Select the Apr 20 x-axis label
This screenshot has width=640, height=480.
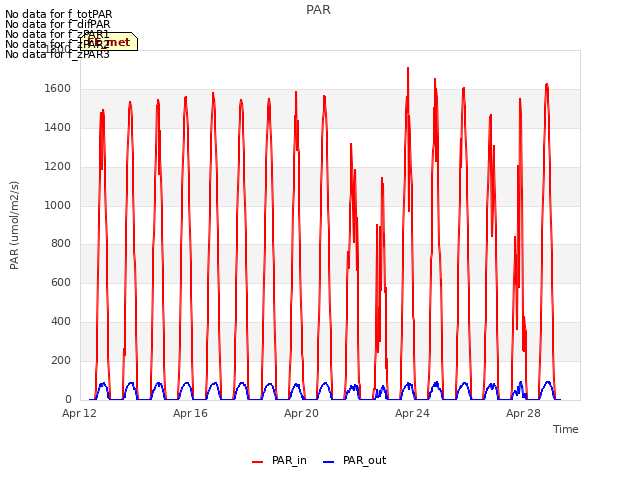pyautogui.click(x=301, y=413)
